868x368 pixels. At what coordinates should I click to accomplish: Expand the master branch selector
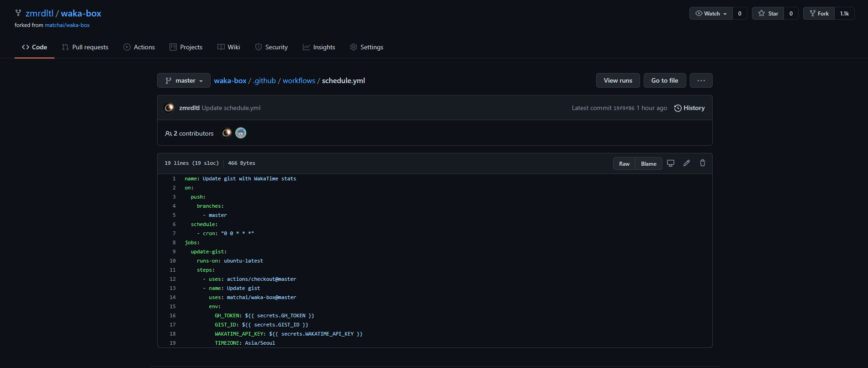point(184,80)
